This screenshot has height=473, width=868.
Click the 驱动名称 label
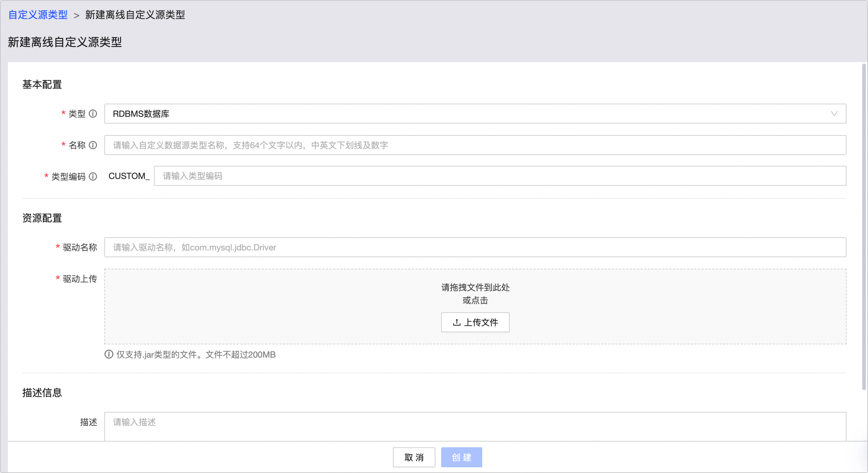(x=80, y=247)
